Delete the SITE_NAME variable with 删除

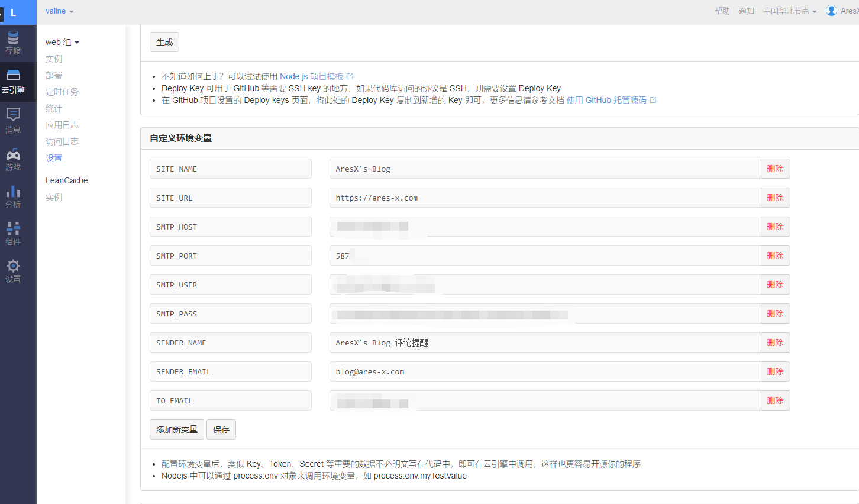(x=775, y=169)
